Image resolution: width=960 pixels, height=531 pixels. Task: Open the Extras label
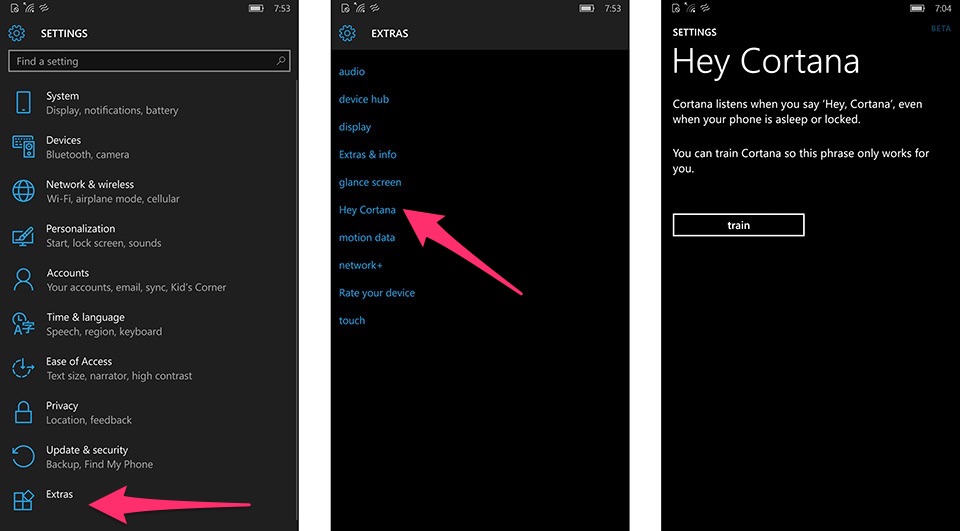[59, 494]
